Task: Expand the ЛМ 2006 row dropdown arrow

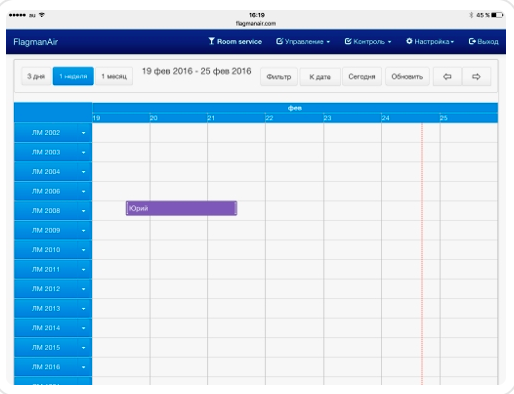Action: [x=84, y=191]
